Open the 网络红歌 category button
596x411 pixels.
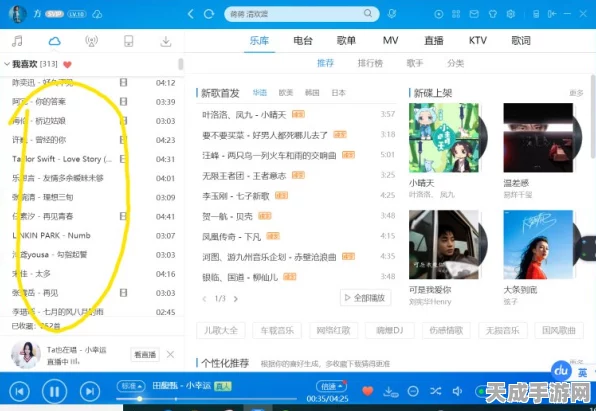tap(333, 330)
